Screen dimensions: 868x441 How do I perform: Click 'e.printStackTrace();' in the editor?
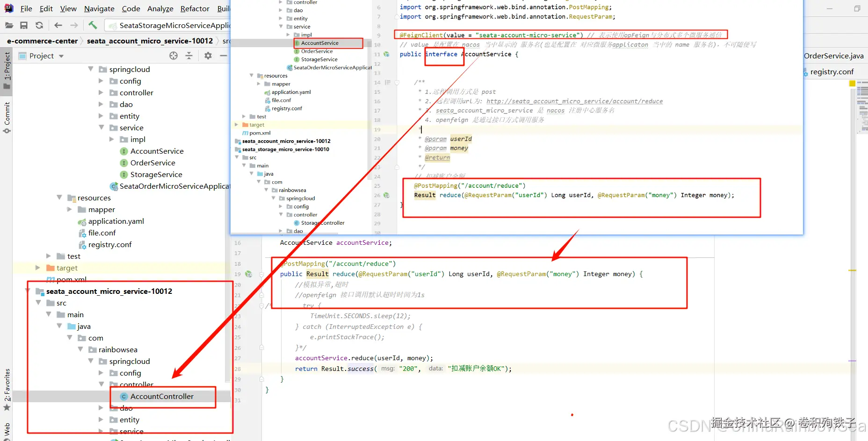click(347, 337)
